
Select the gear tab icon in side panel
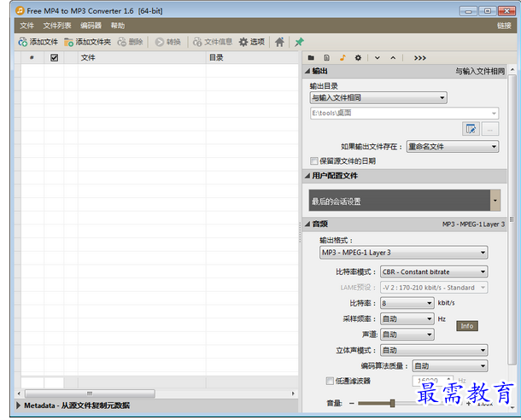[358, 58]
